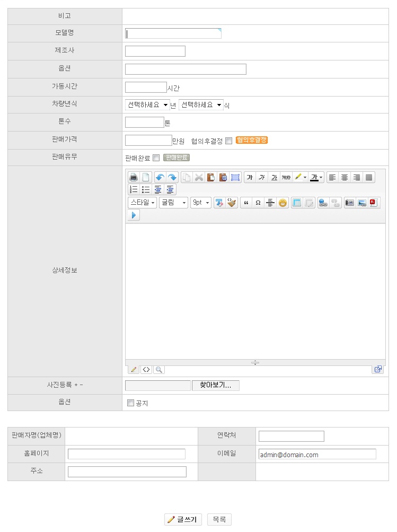
Task: Open the 스타일 style dropdown
Action: pyautogui.click(x=143, y=203)
